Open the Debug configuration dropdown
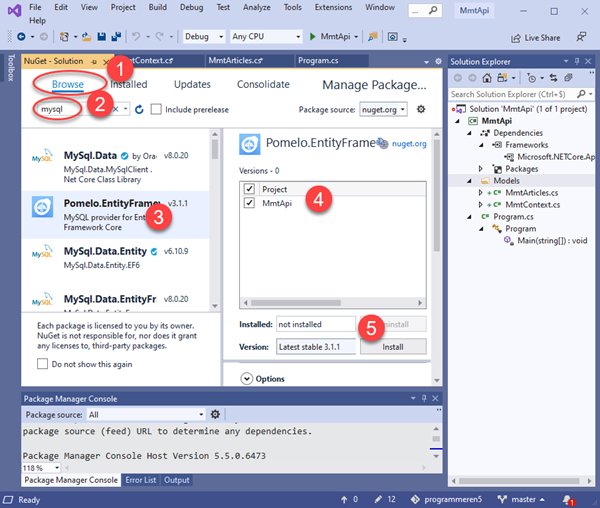The width and height of the screenshot is (600, 508). (204, 37)
